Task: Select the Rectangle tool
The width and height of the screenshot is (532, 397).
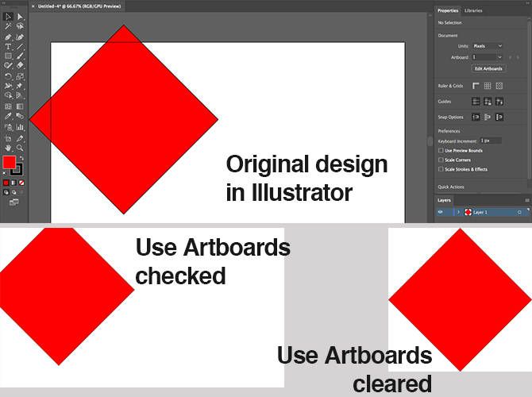Action: (x=8, y=56)
